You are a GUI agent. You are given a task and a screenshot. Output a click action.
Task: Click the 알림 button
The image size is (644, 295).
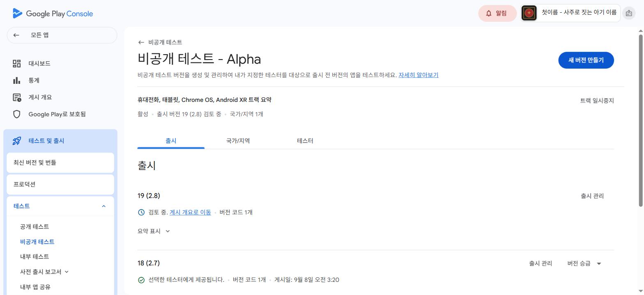(497, 13)
